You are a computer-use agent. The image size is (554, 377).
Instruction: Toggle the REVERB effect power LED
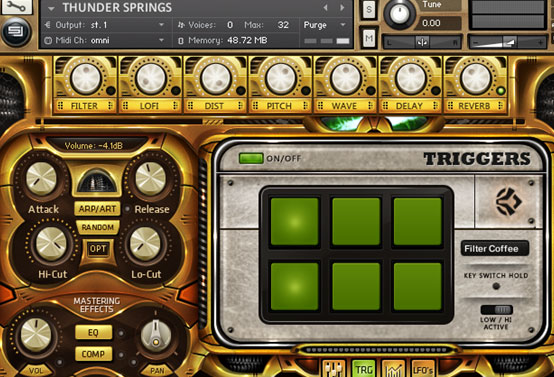[x=500, y=91]
